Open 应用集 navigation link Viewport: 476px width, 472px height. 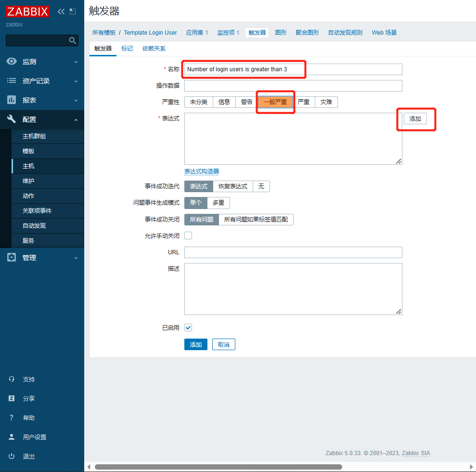point(194,32)
